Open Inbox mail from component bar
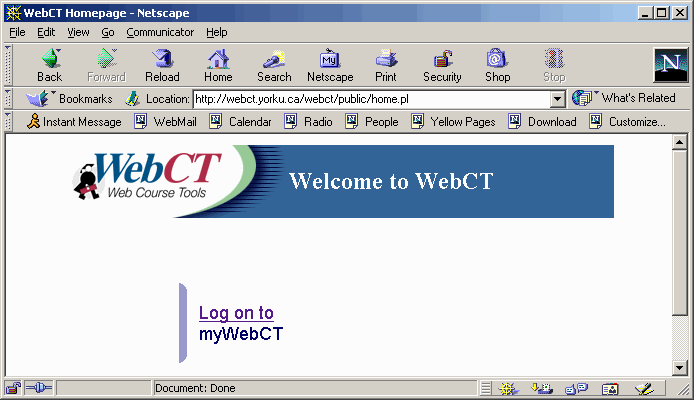This screenshot has height=400, width=694. point(542,388)
